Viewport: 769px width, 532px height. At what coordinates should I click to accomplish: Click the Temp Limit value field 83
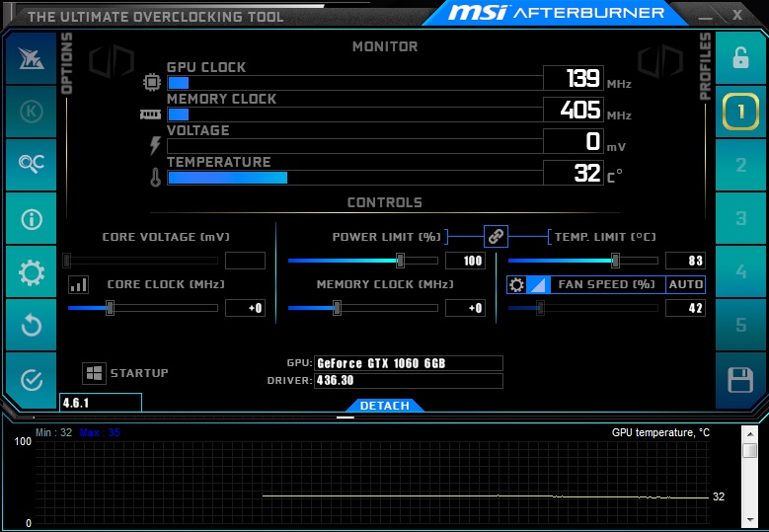[685, 261]
